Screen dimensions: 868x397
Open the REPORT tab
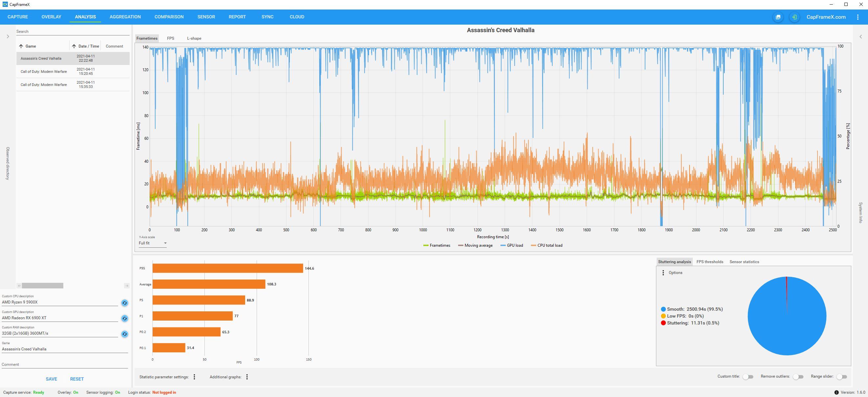click(237, 17)
